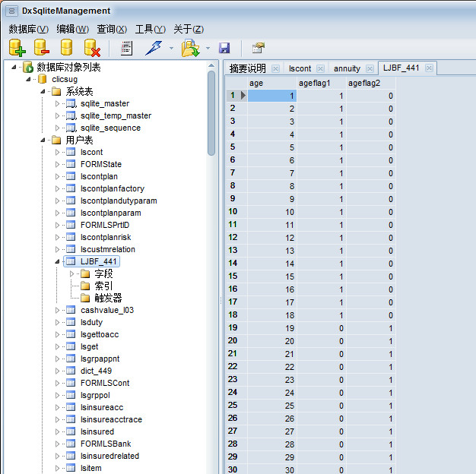The image size is (476, 474).
Task: Click the remove database icon with red minus
Action: pyautogui.click(x=42, y=47)
